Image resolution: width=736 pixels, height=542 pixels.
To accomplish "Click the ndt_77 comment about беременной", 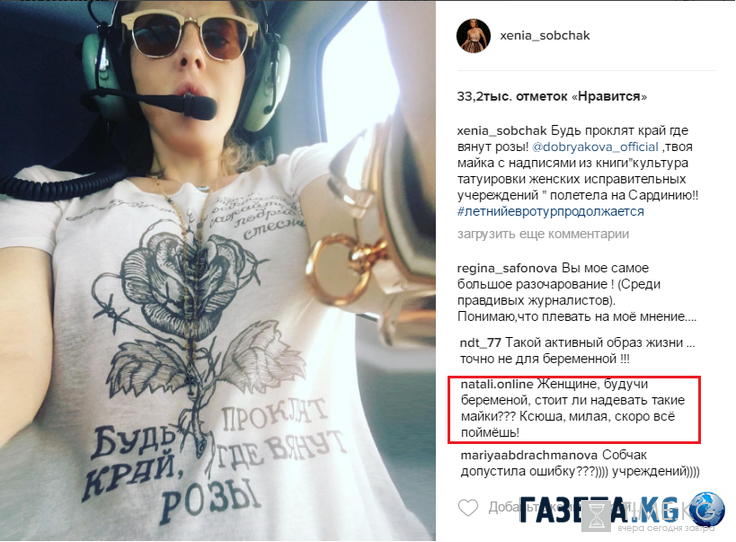I will [x=577, y=351].
